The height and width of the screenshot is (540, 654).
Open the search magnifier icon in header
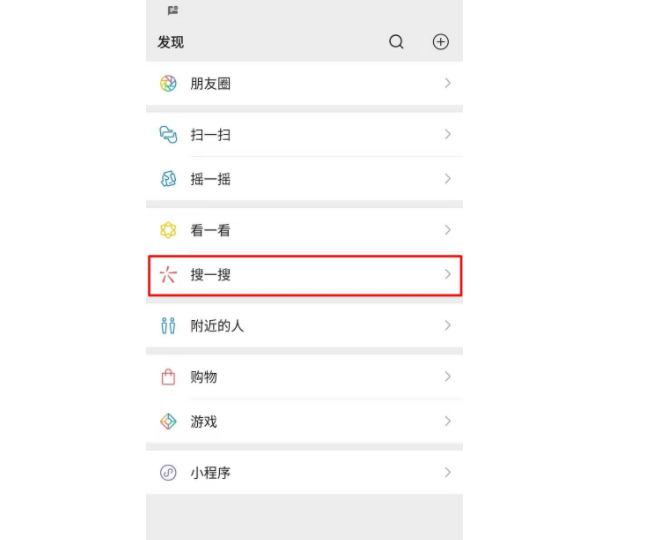396,42
